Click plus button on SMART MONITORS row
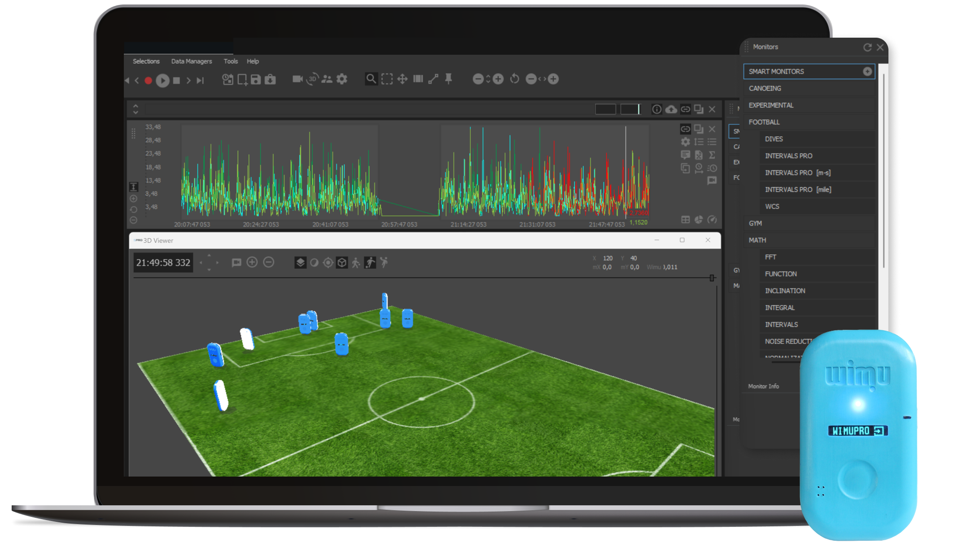Image resolution: width=971 pixels, height=560 pixels. pyautogui.click(x=867, y=71)
